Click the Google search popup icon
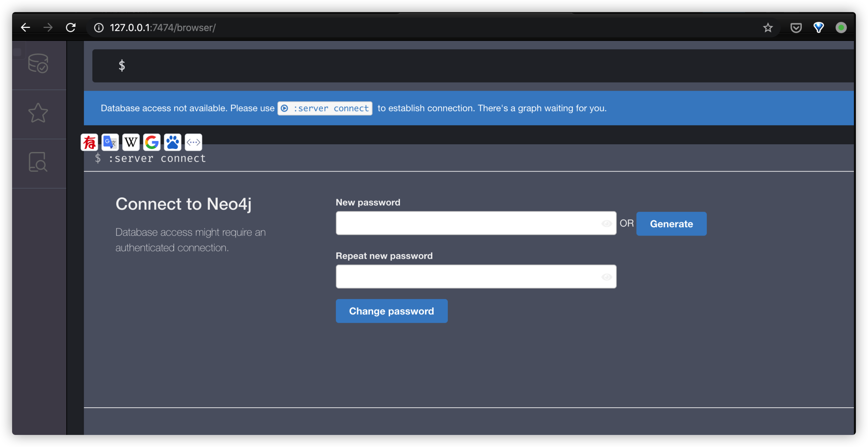Viewport: 868px width, 447px height. [x=151, y=142]
